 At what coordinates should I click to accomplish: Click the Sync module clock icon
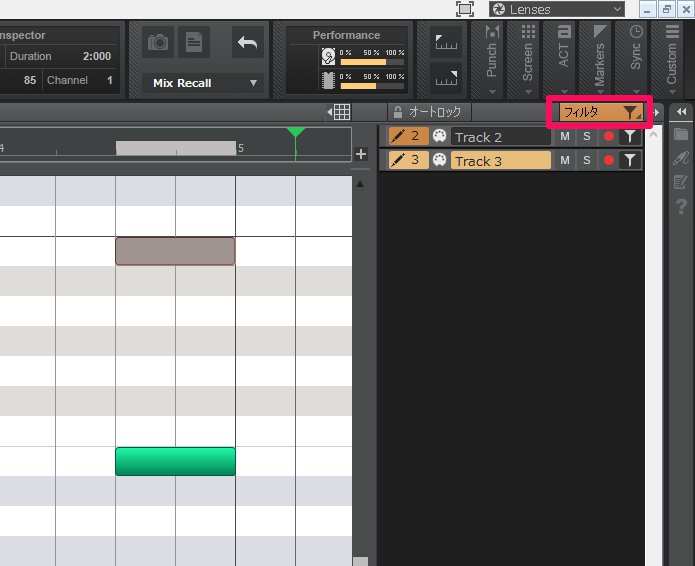click(636, 31)
